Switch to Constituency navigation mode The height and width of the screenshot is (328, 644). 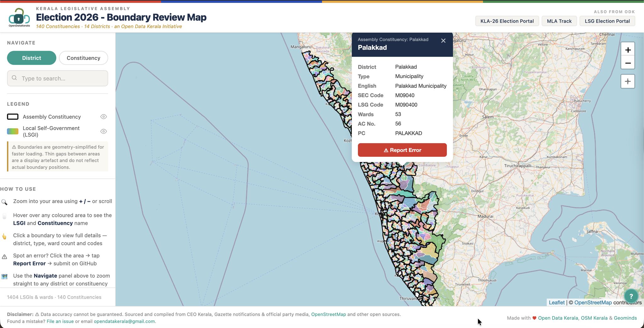point(83,58)
